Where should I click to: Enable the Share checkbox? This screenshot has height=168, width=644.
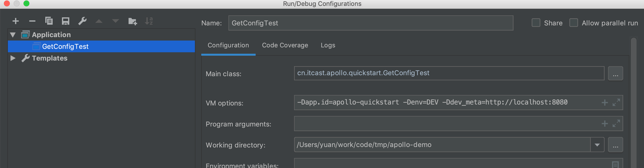point(536,23)
